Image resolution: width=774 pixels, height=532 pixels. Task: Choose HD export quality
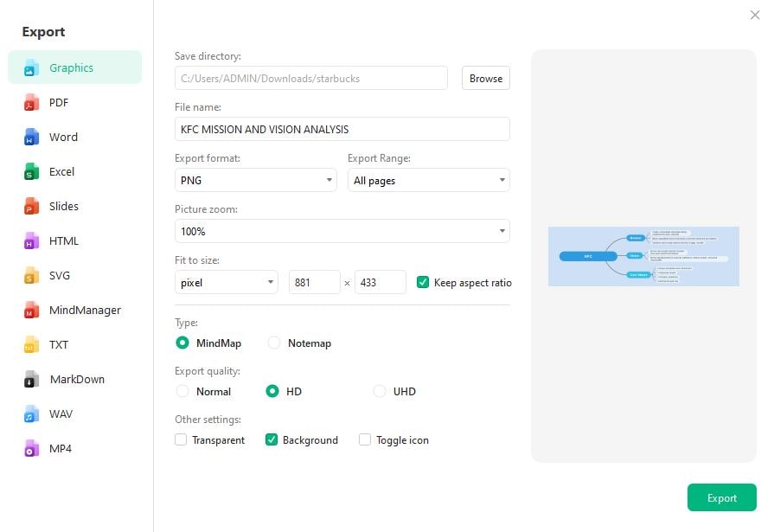pyautogui.click(x=272, y=391)
